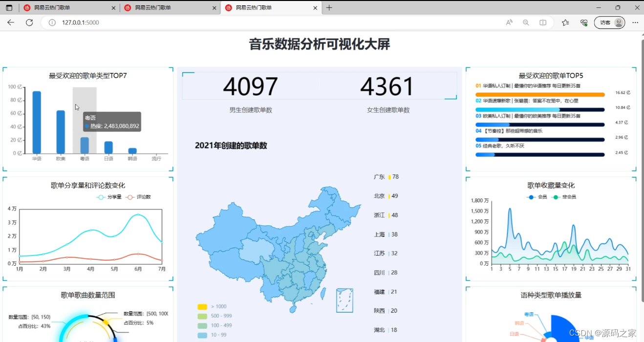Click the 16.62 亿 value label
This screenshot has height=342, width=644.
point(623,92)
